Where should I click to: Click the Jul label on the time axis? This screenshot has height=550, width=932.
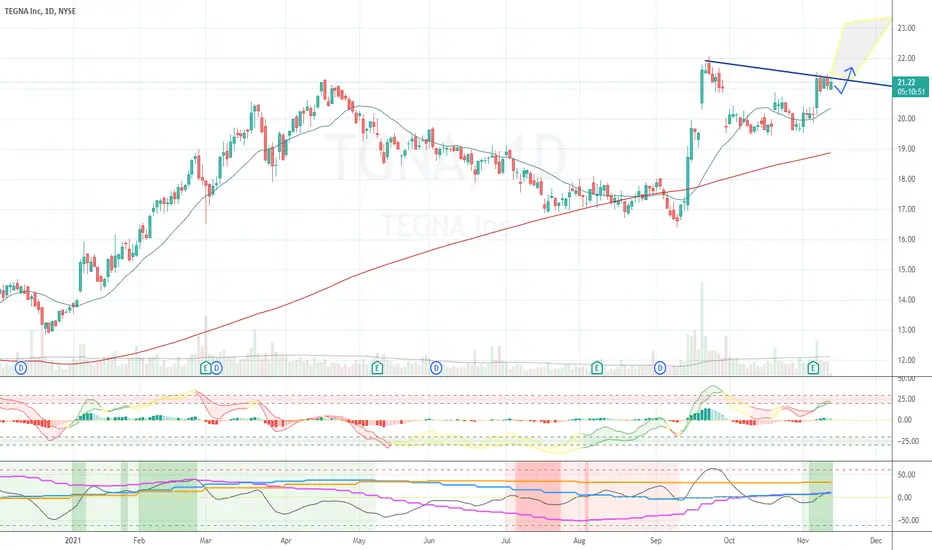[506, 540]
